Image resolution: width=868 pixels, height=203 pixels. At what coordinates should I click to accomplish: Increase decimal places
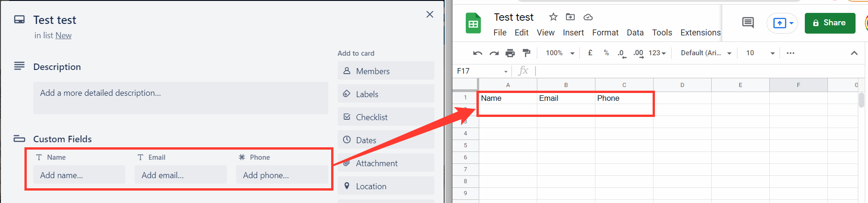tap(638, 53)
